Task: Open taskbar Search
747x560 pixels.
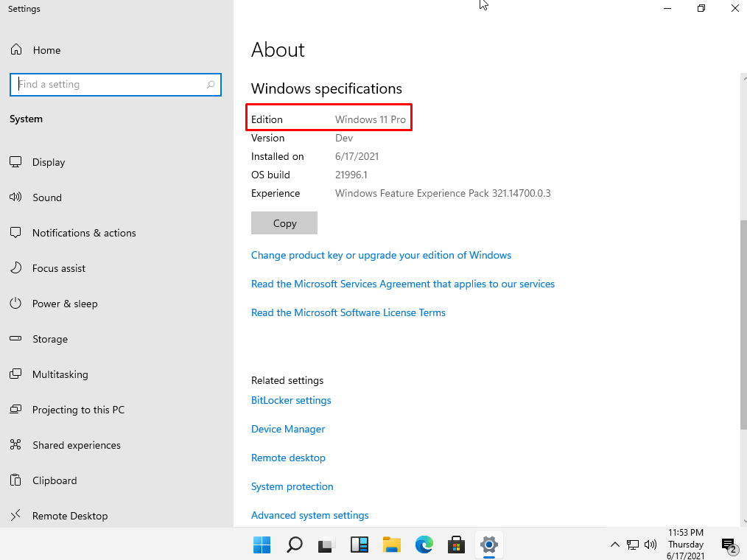Action: pos(295,545)
